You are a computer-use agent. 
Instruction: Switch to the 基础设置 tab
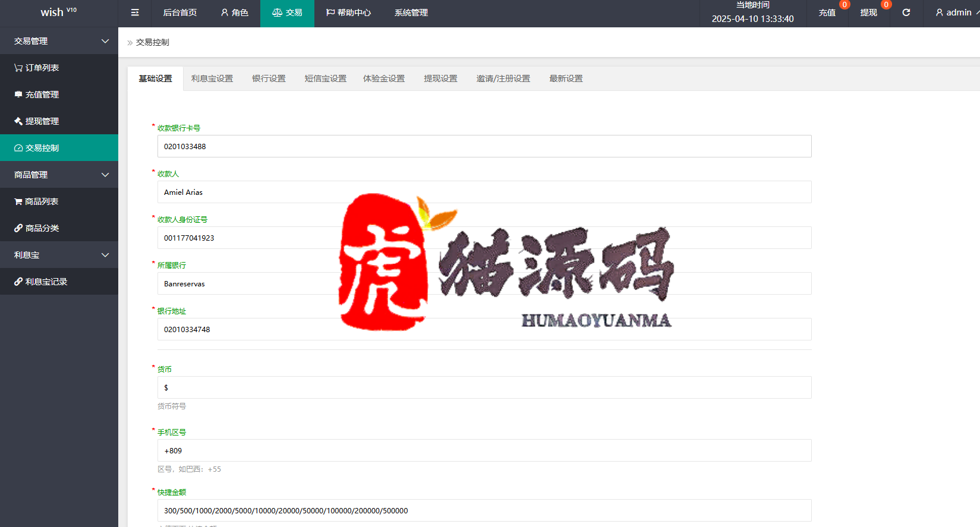tap(156, 78)
